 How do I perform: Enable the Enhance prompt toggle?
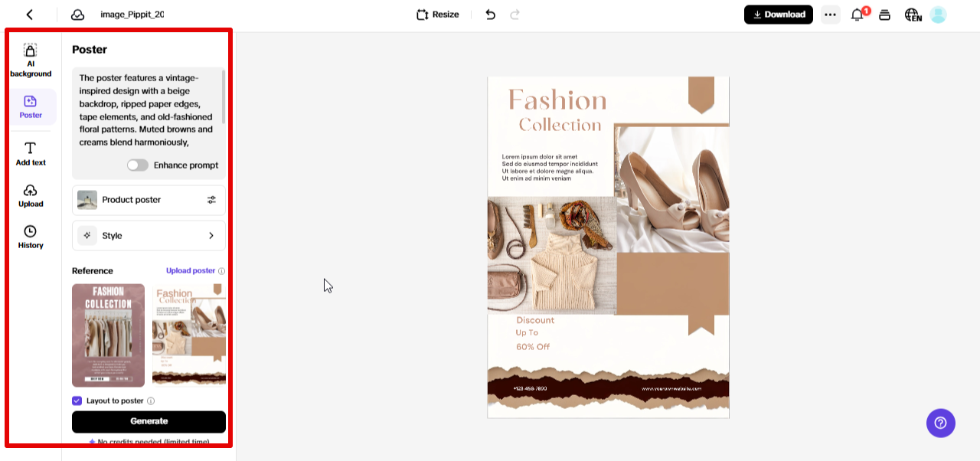coord(138,165)
